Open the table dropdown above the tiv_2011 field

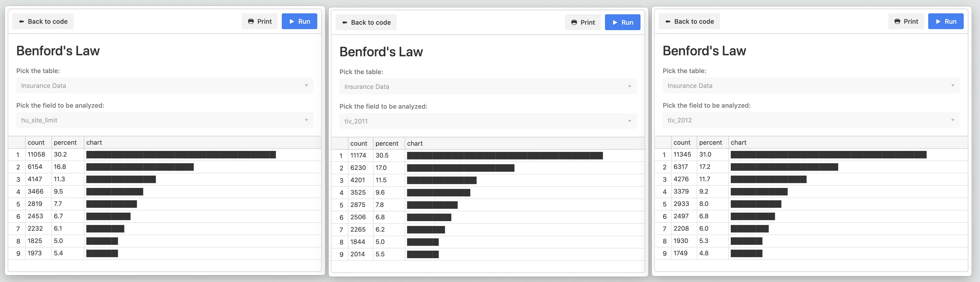click(488, 87)
